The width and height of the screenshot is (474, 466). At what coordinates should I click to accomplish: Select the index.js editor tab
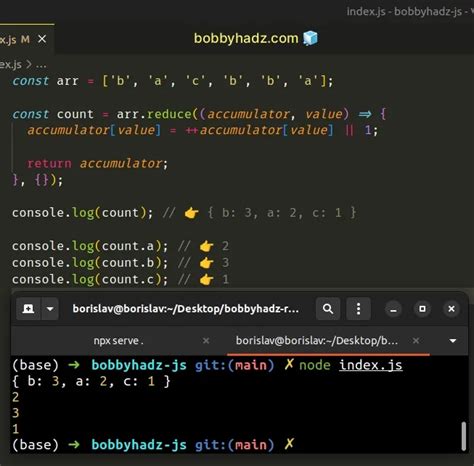pos(26,39)
